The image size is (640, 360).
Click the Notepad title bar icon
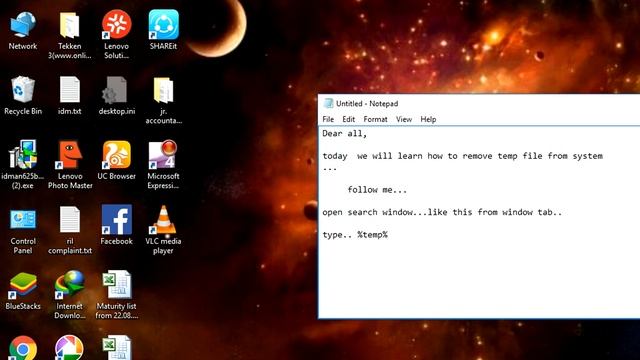[x=328, y=104]
